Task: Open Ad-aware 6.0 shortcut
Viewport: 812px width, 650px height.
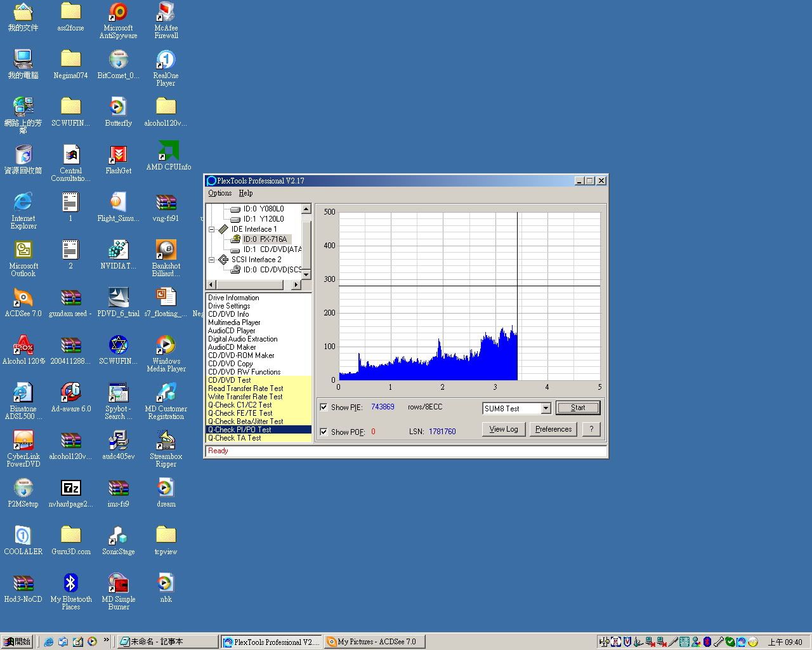Action: (x=70, y=398)
